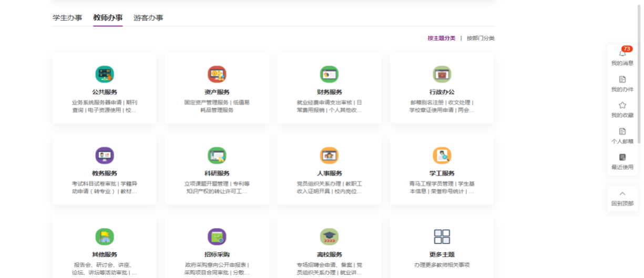Click description starting 就业经费申请支出审核
644x278 pixels.
click(329, 107)
